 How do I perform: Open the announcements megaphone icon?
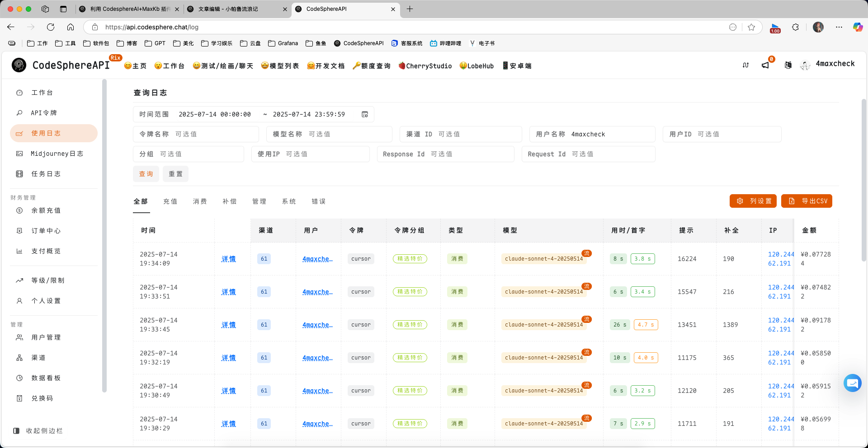pyautogui.click(x=765, y=65)
